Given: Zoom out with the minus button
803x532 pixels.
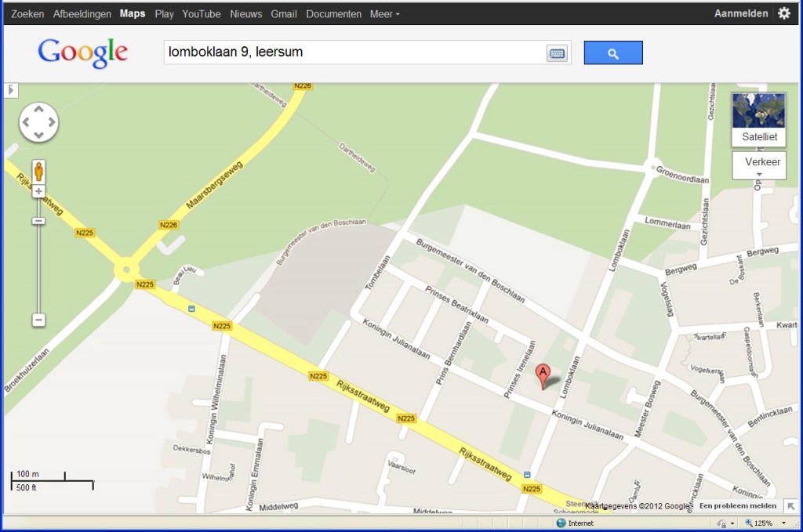Looking at the screenshot, I should click(x=38, y=320).
